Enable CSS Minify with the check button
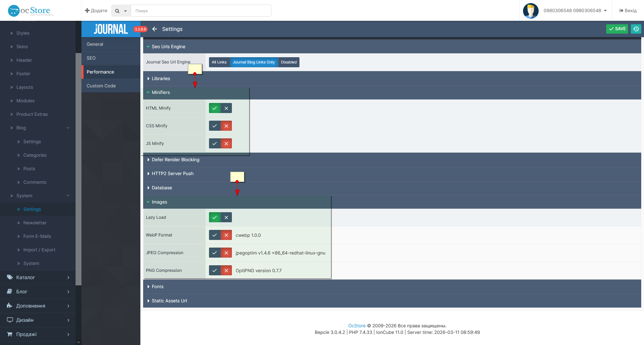 click(x=215, y=126)
